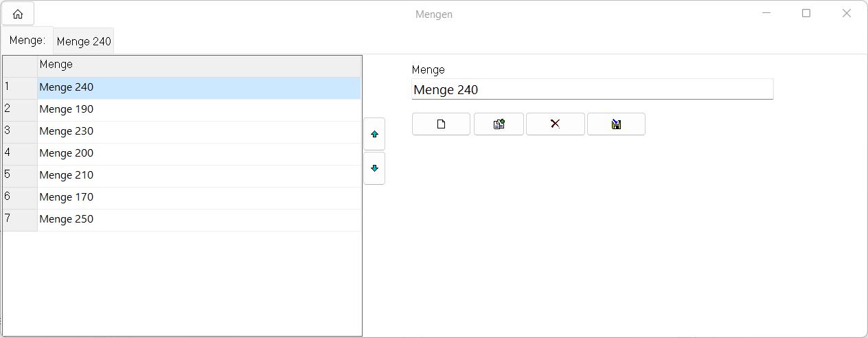Image resolution: width=868 pixels, height=338 pixels.
Task: Open the "Menge 240" tab
Action: [84, 41]
